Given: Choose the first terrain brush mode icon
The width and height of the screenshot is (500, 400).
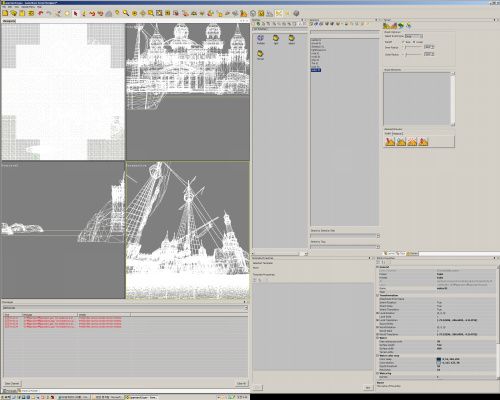Looking at the screenshot, I should (390, 142).
